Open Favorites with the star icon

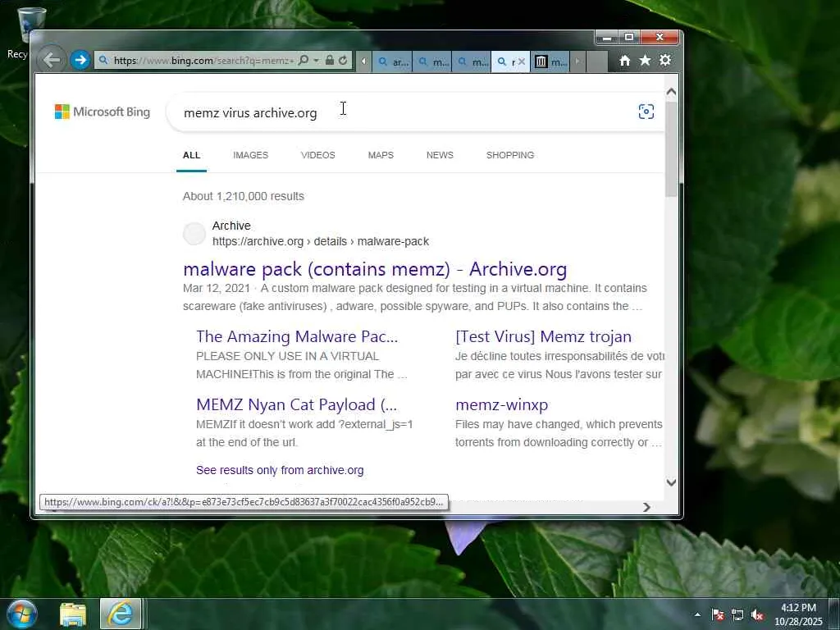coord(645,61)
